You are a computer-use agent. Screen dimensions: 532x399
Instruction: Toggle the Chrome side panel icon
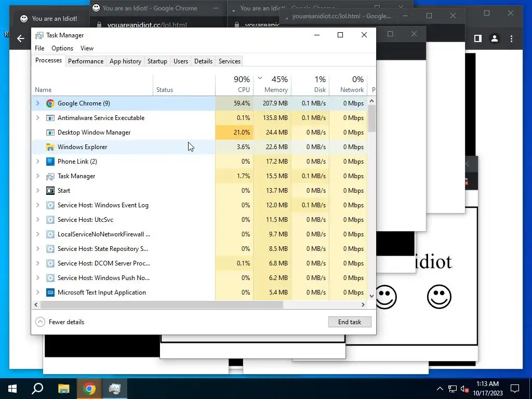point(478,38)
